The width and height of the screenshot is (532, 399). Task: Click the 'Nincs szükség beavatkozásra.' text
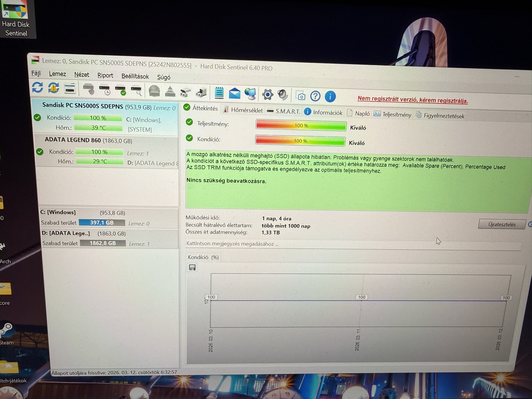[x=226, y=181]
